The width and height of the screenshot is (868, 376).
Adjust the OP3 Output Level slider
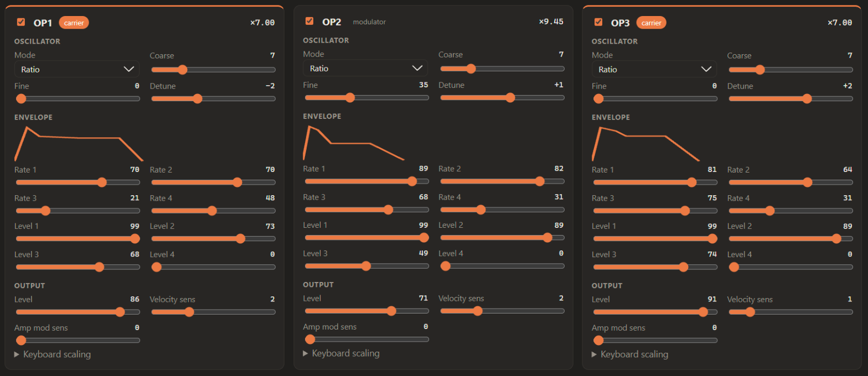pyautogui.click(x=655, y=311)
